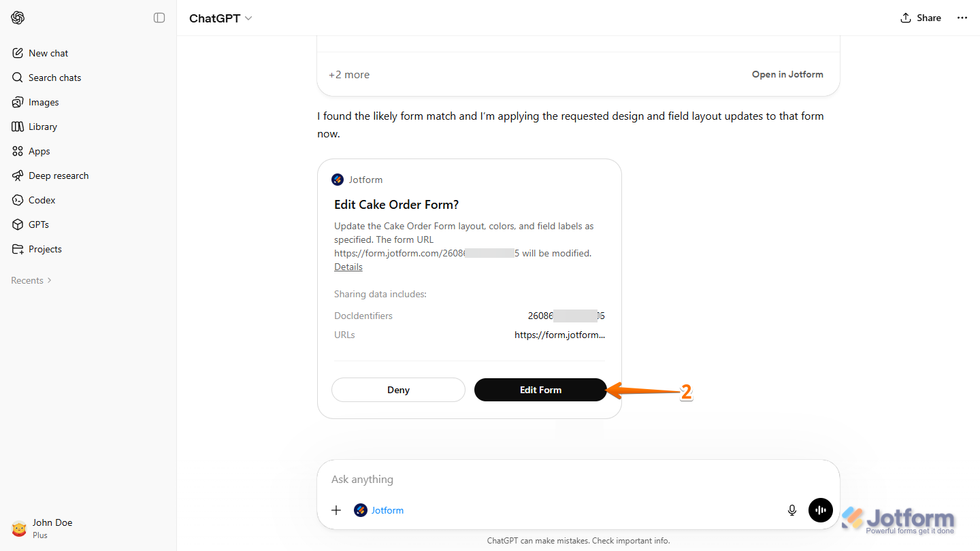The image size is (980, 551).
Task: Select New chat from the sidebar
Action: point(48,52)
